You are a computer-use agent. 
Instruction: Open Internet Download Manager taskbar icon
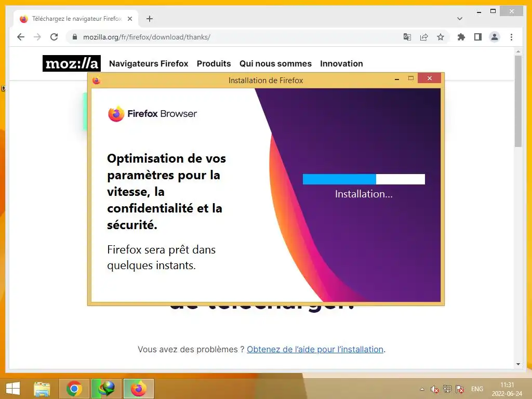pyautogui.click(x=107, y=389)
